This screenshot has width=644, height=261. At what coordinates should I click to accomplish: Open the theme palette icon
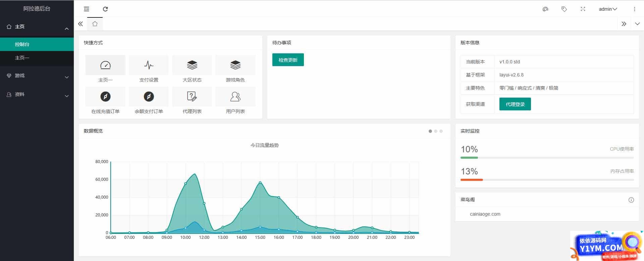point(545,9)
